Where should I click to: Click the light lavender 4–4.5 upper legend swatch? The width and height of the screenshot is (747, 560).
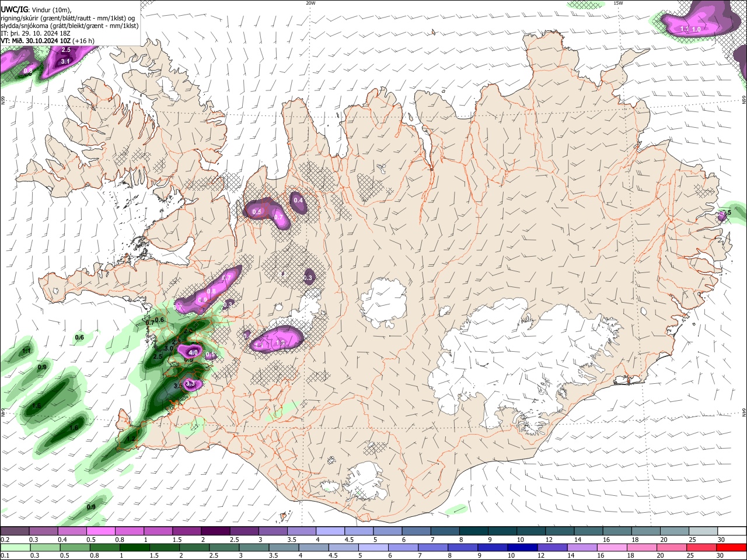[330, 531]
